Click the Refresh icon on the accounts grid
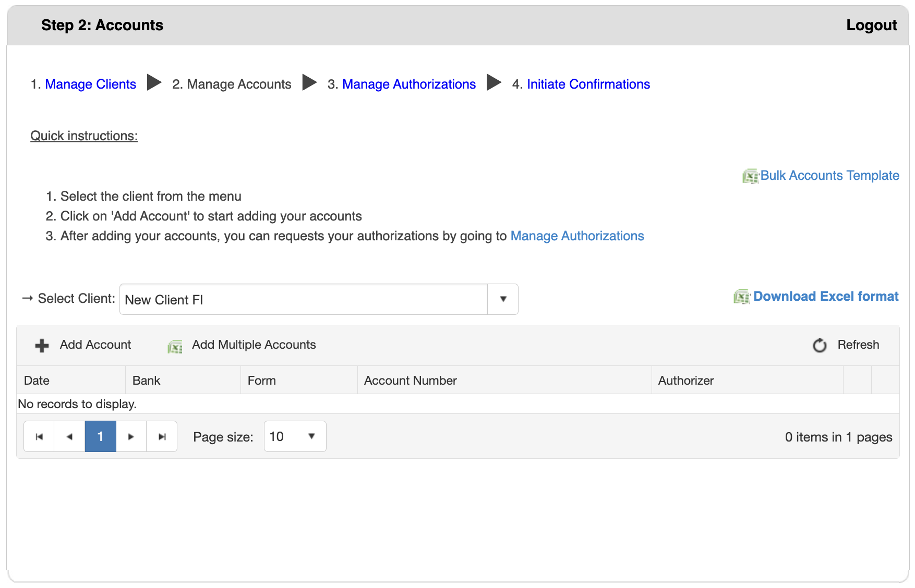 (820, 345)
